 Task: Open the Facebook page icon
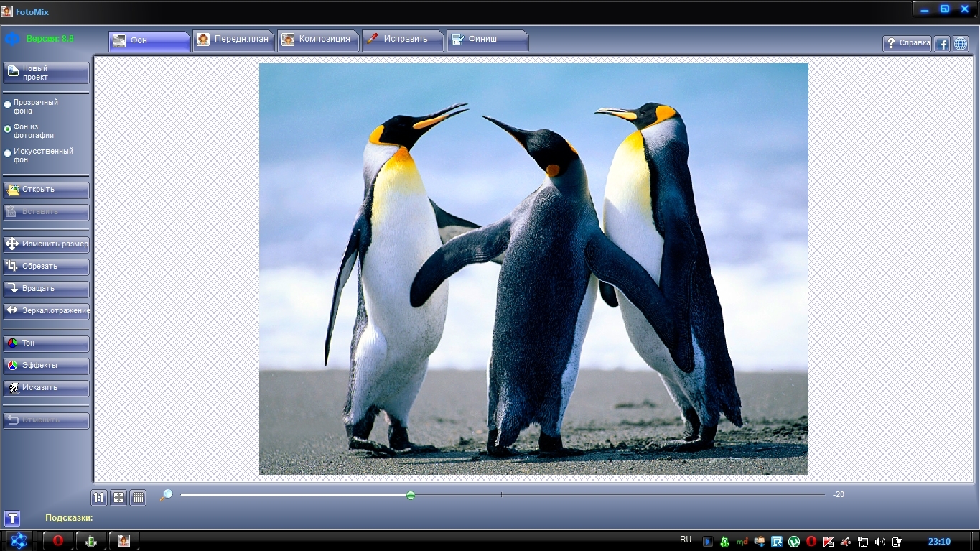click(941, 43)
